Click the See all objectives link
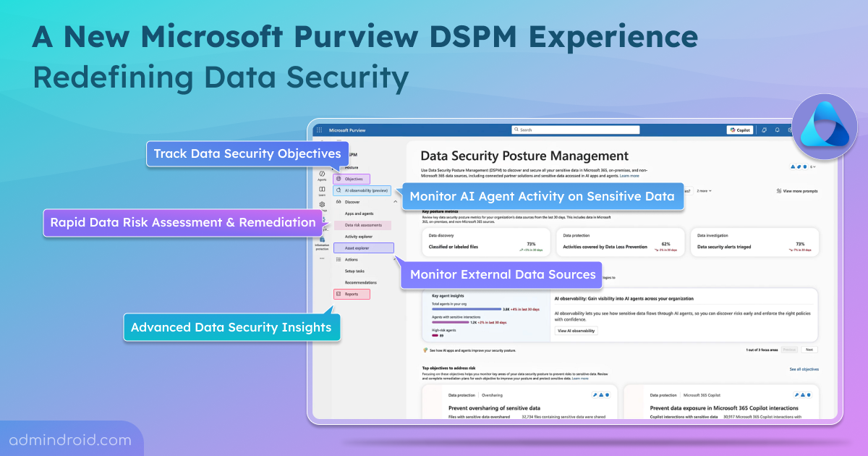 click(x=804, y=369)
